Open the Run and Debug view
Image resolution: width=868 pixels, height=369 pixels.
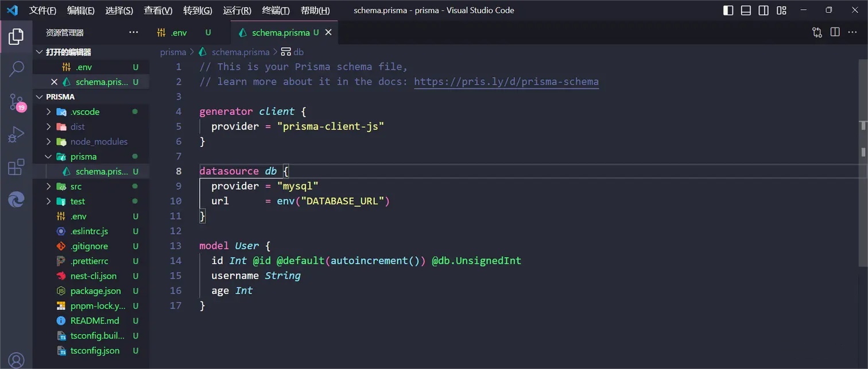point(16,135)
